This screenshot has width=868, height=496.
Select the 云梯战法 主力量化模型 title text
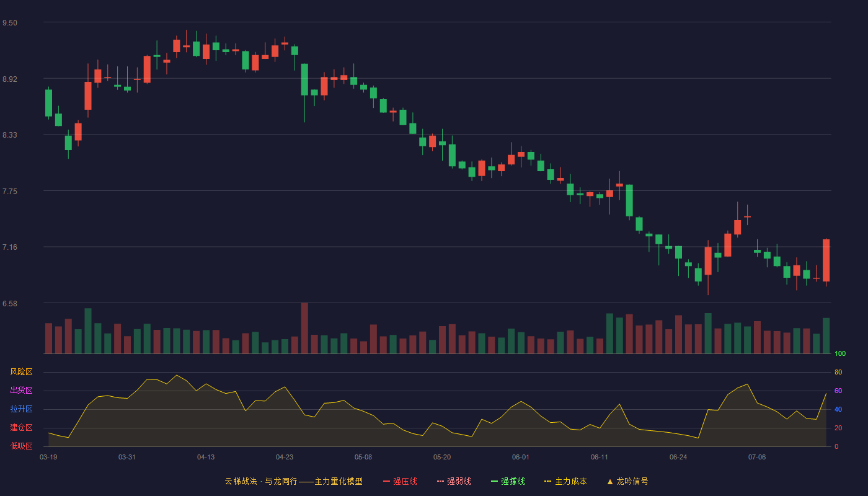point(293,481)
